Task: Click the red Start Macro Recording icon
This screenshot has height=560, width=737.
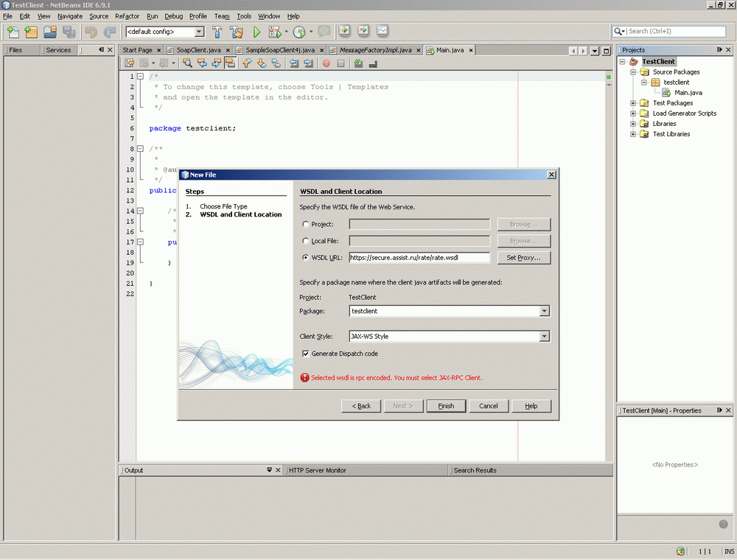Action: pyautogui.click(x=326, y=63)
